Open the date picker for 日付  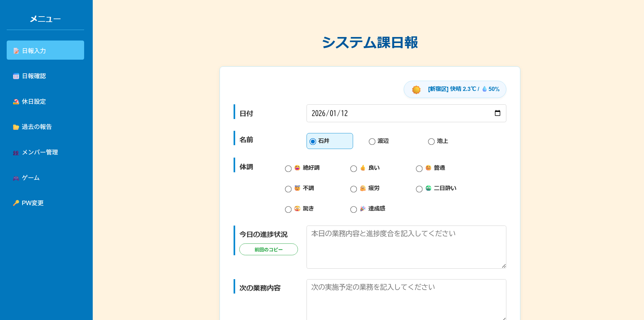click(498, 113)
